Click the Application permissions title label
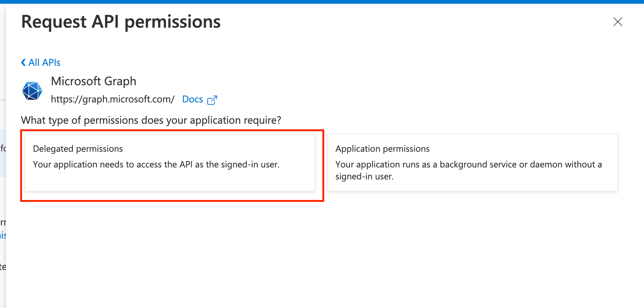644x308 pixels. tap(383, 149)
